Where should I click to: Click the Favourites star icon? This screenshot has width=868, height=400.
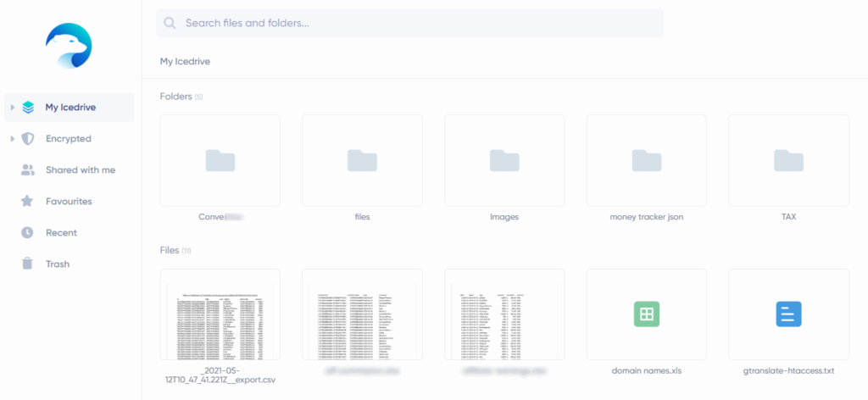click(28, 202)
